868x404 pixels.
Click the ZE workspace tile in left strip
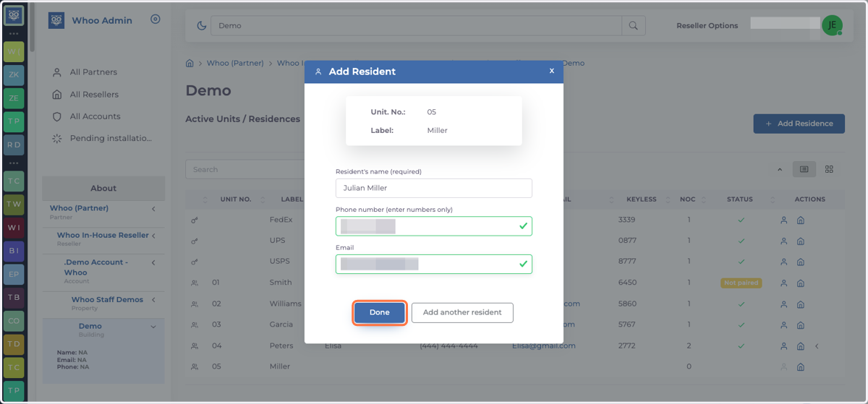click(x=14, y=98)
